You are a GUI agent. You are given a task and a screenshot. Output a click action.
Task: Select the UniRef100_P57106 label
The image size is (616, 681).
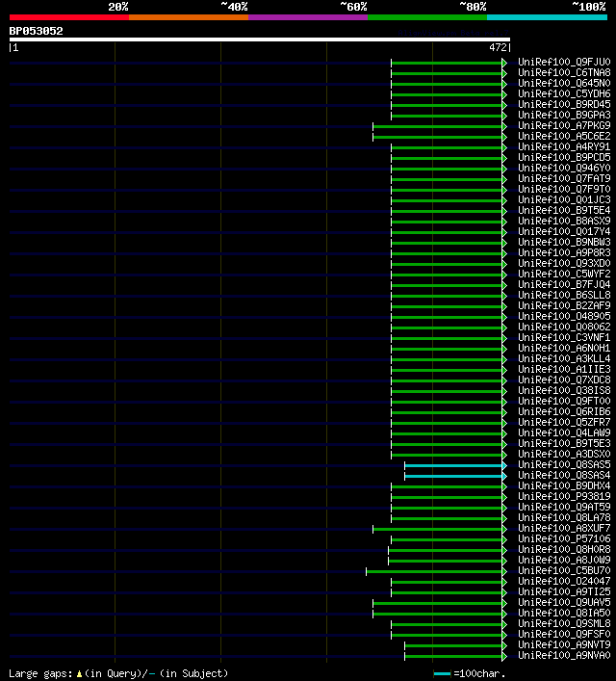(564, 539)
